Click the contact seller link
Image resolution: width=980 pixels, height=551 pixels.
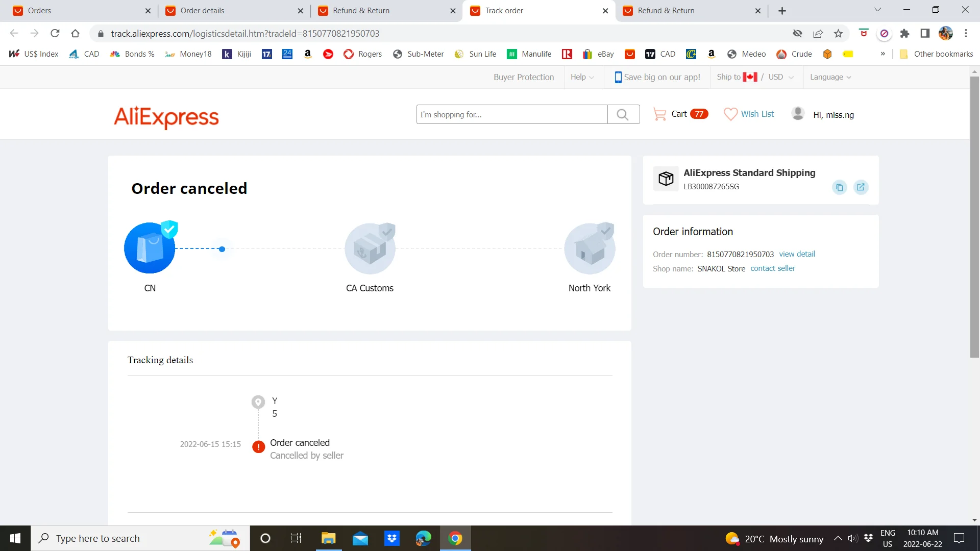(x=772, y=268)
